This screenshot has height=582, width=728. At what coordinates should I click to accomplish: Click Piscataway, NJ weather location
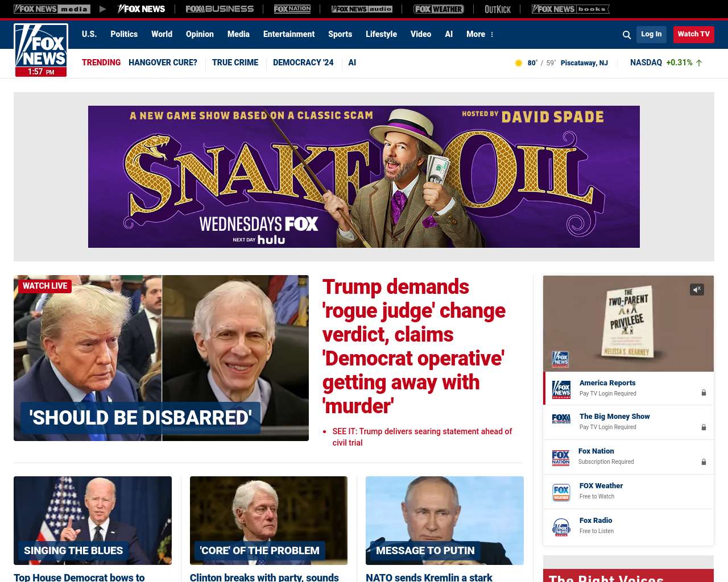click(x=584, y=63)
